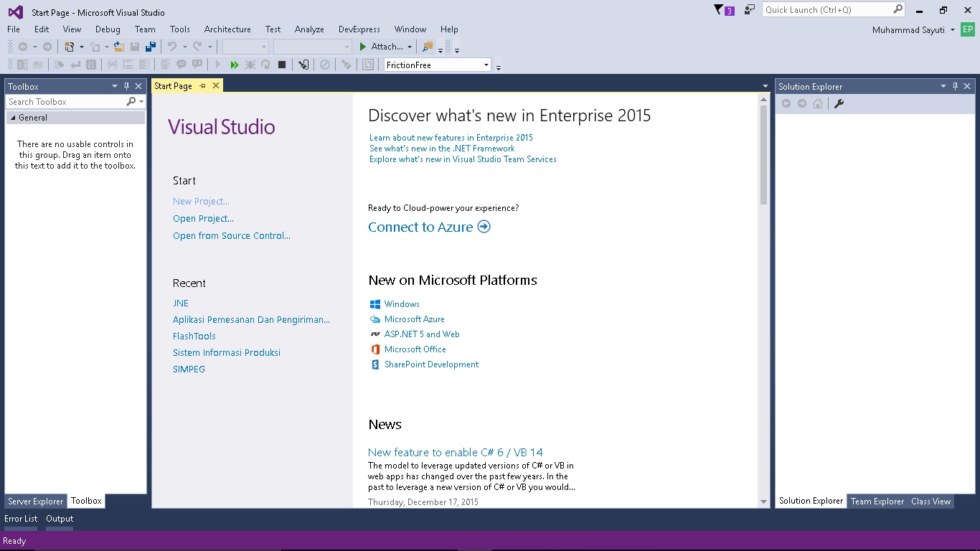Viewport: 980px width, 551px height.
Task: Click the comment selection speech bubble icon
Action: [x=182, y=65]
